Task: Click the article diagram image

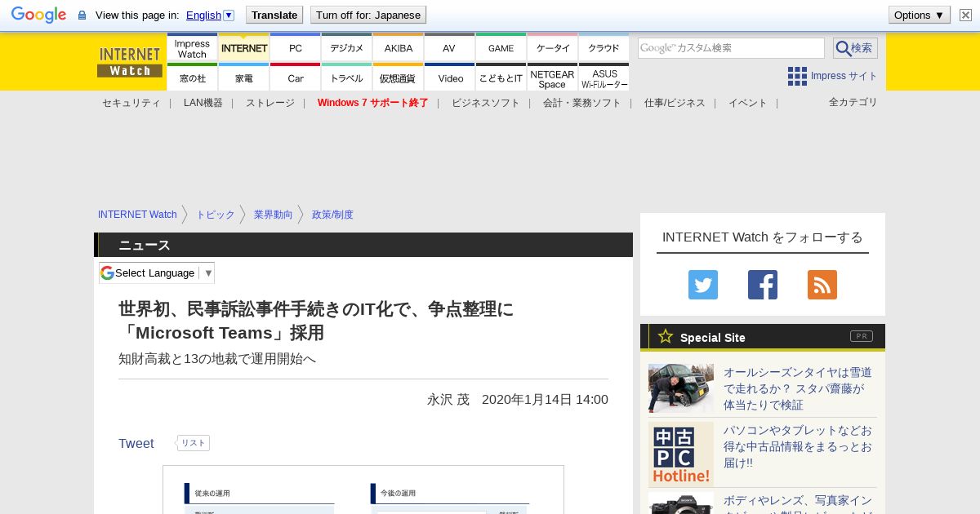Action: (x=363, y=490)
